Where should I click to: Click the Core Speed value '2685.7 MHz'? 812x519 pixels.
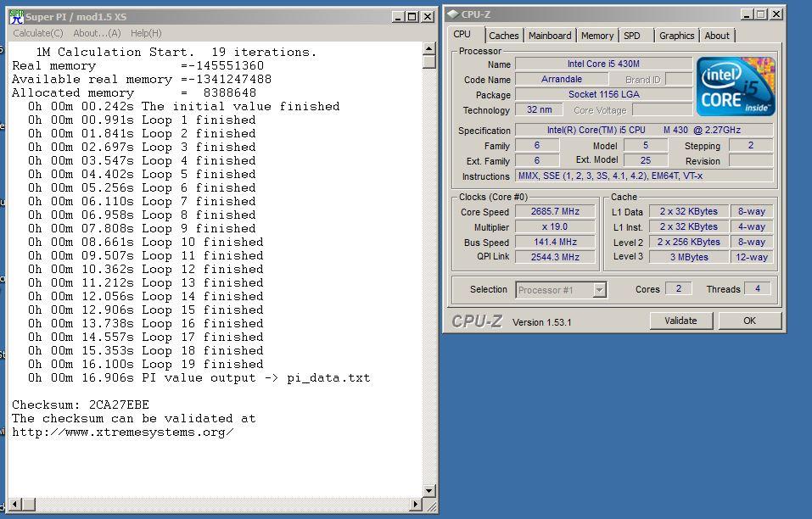(555, 212)
